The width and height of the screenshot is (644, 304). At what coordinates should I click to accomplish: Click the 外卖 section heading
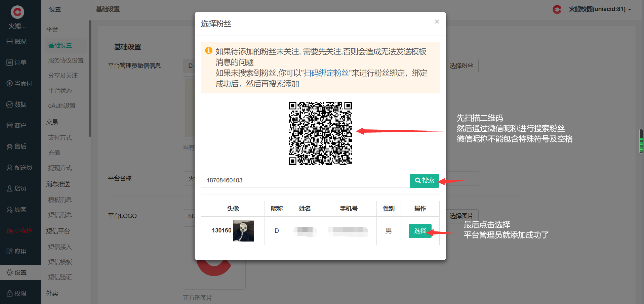point(52,293)
